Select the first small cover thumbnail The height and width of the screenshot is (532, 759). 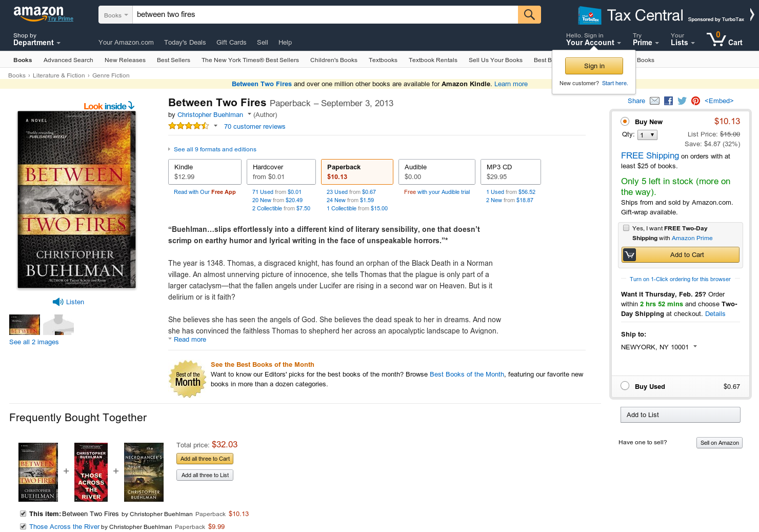click(x=25, y=325)
